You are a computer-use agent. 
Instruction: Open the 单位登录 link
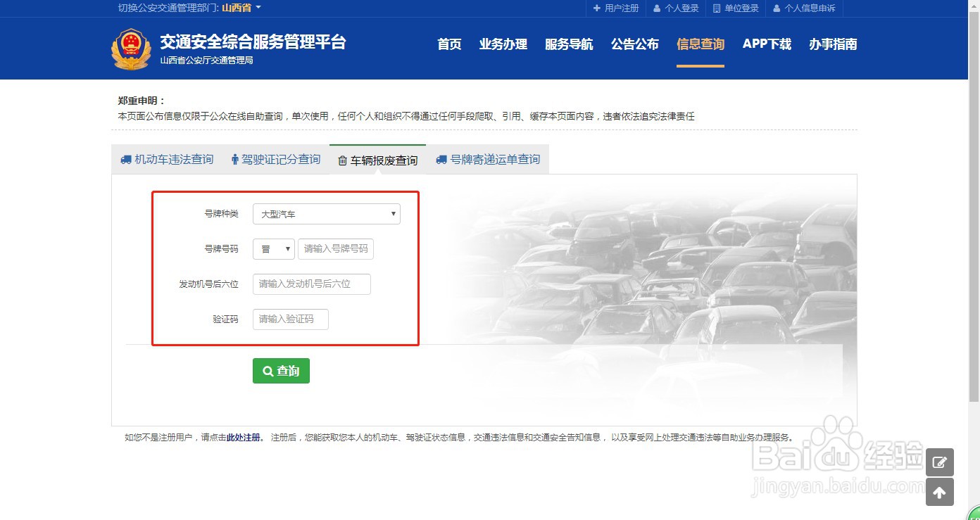(736, 8)
